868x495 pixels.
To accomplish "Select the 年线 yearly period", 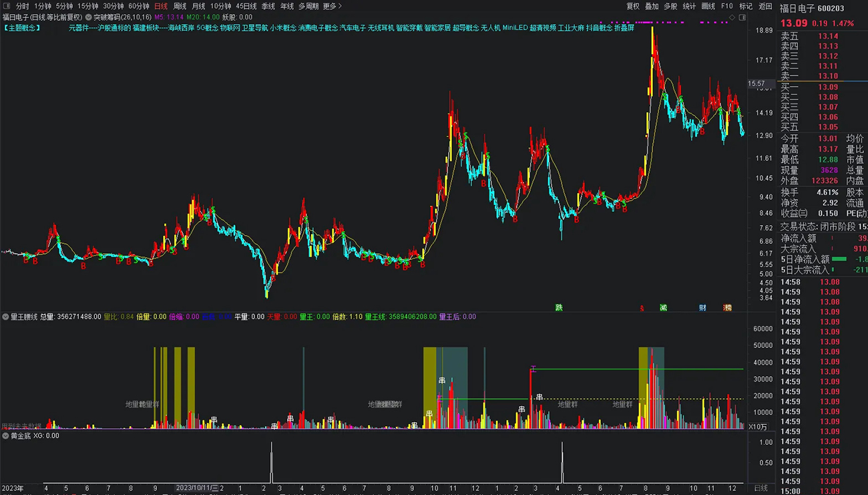I will point(287,6).
